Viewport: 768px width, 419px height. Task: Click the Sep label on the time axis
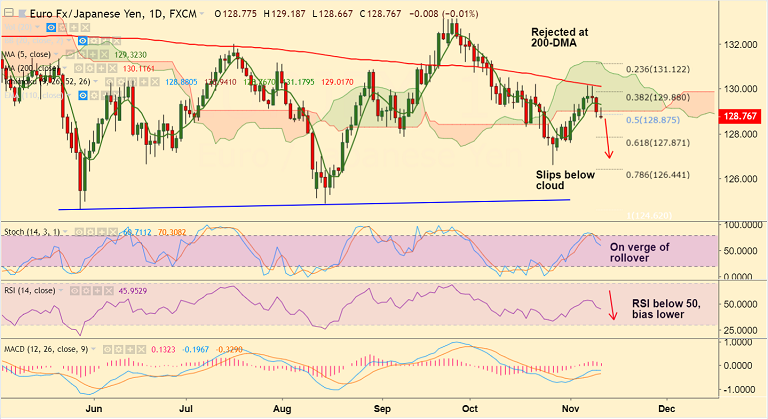point(382,409)
